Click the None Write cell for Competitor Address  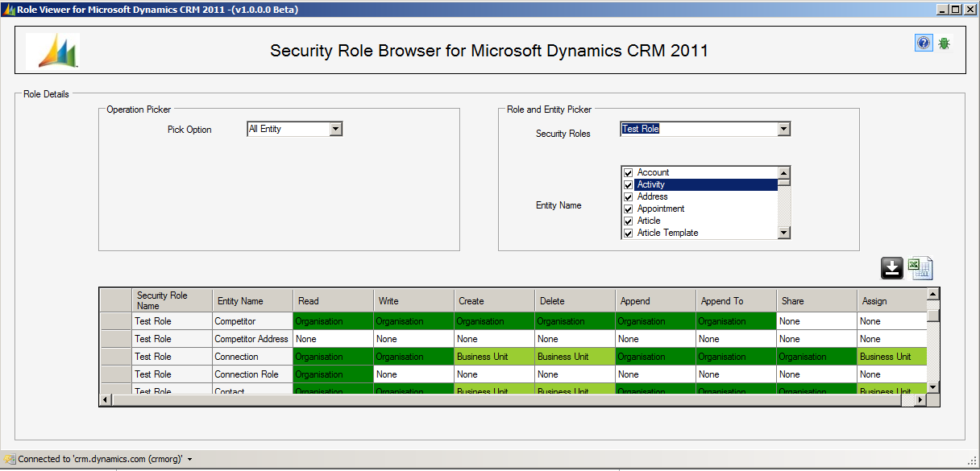(413, 338)
